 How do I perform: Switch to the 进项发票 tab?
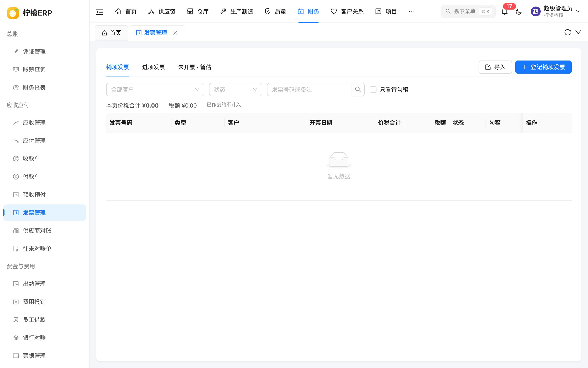153,67
